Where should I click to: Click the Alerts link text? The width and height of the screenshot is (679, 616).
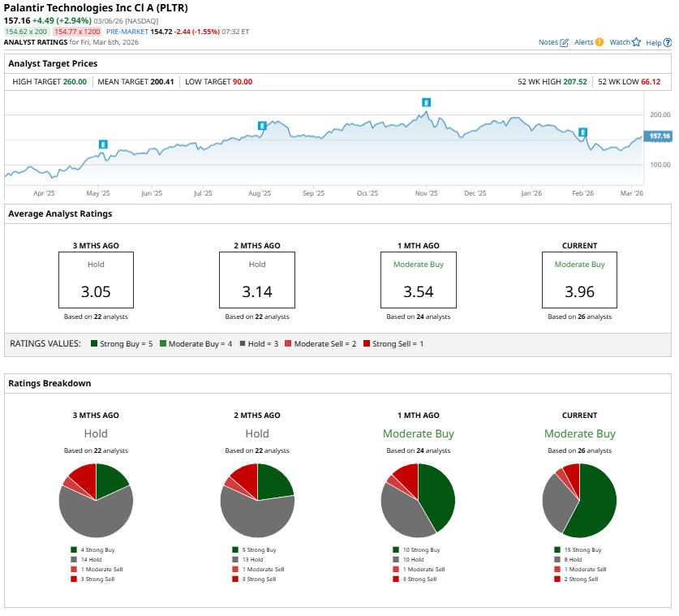click(x=583, y=42)
